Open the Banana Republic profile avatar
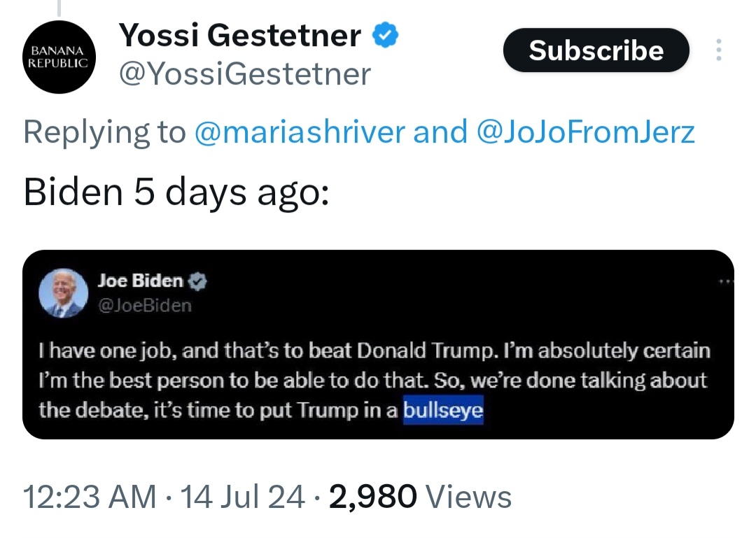 coord(58,57)
